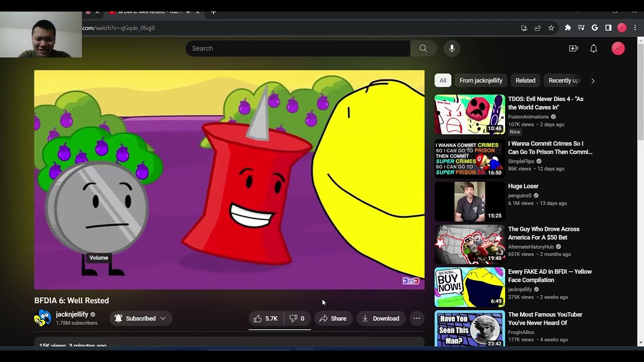The image size is (644, 362).
Task: Open the Huge Loser video thumbnail
Action: click(469, 201)
